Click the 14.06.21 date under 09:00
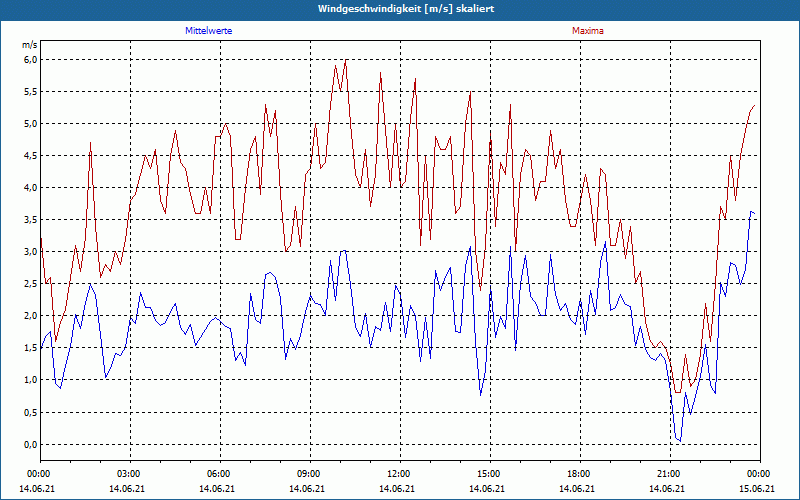Screen dimensions: 800x500 pyautogui.click(x=307, y=488)
